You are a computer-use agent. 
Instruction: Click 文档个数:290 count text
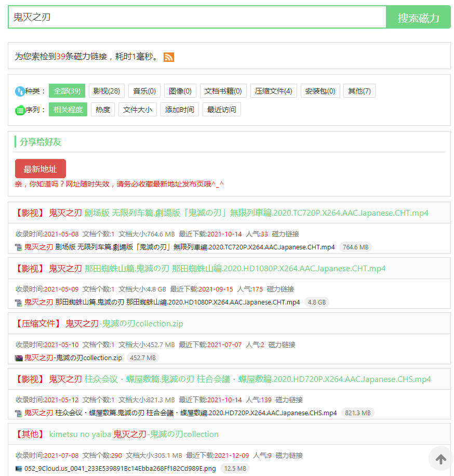tap(102, 456)
